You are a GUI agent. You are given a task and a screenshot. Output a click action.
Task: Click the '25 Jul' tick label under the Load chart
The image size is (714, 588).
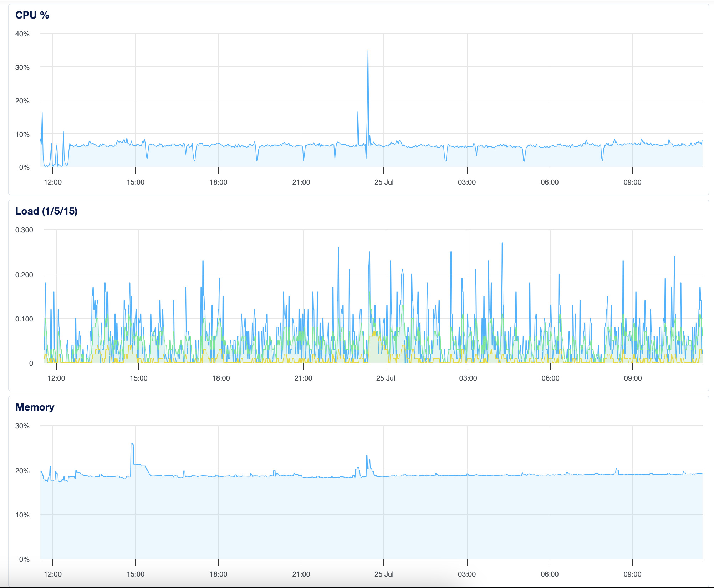tap(386, 378)
